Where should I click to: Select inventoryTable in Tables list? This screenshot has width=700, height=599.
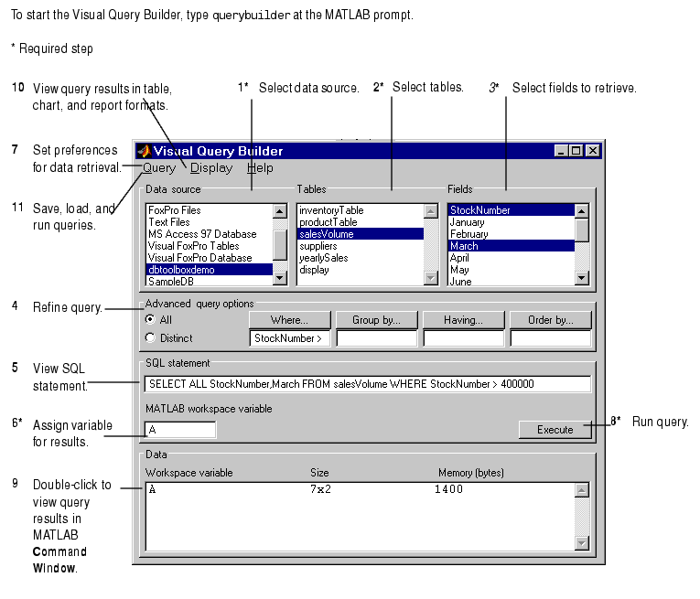361,210
